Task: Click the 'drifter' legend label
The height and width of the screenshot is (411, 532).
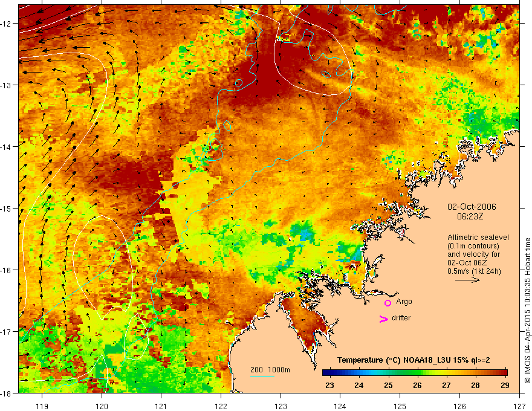Action: (401, 318)
